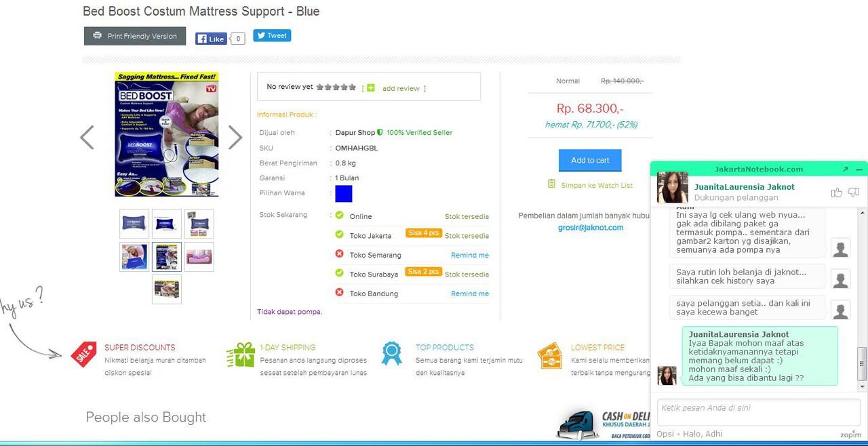
Task: Rate the chat with thumbs down
Action: pos(854,192)
